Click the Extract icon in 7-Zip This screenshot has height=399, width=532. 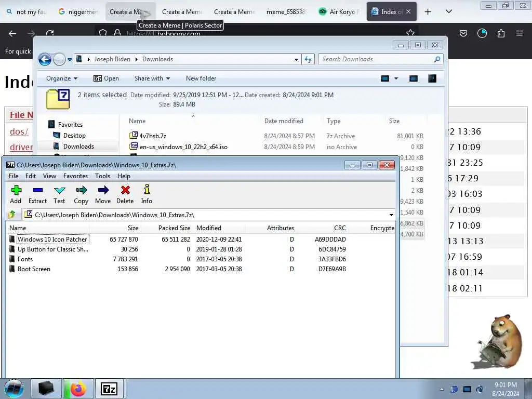point(37,194)
